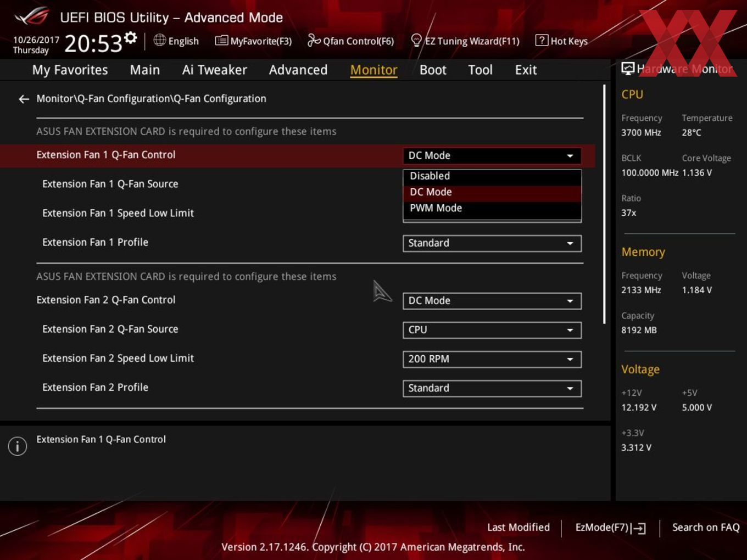The image size is (747, 560).
Task: Click +3.3V reading 3.312 V
Action: pos(636,447)
